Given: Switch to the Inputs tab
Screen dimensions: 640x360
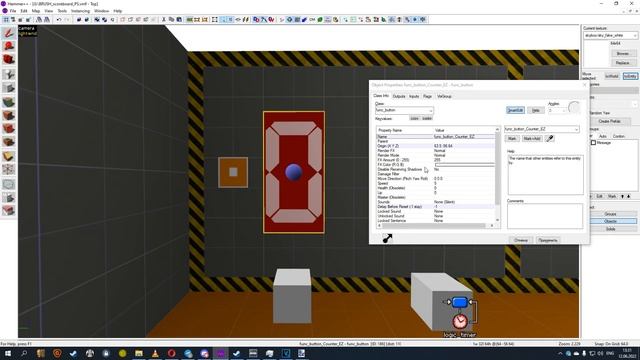Looking at the screenshot, I should pyautogui.click(x=414, y=96).
